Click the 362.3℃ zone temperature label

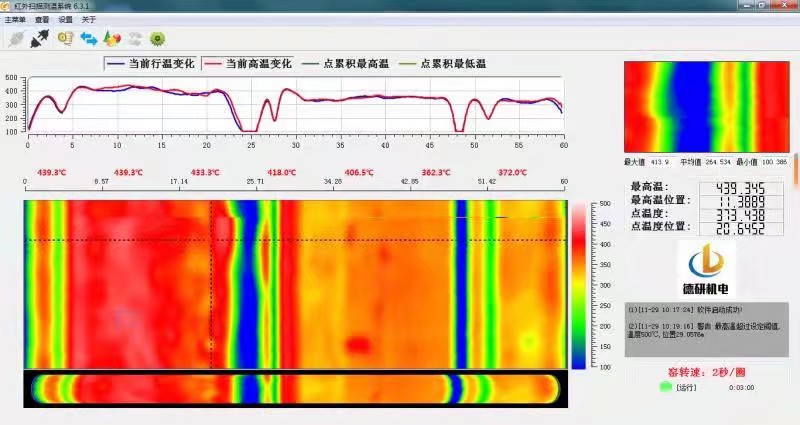click(x=436, y=172)
